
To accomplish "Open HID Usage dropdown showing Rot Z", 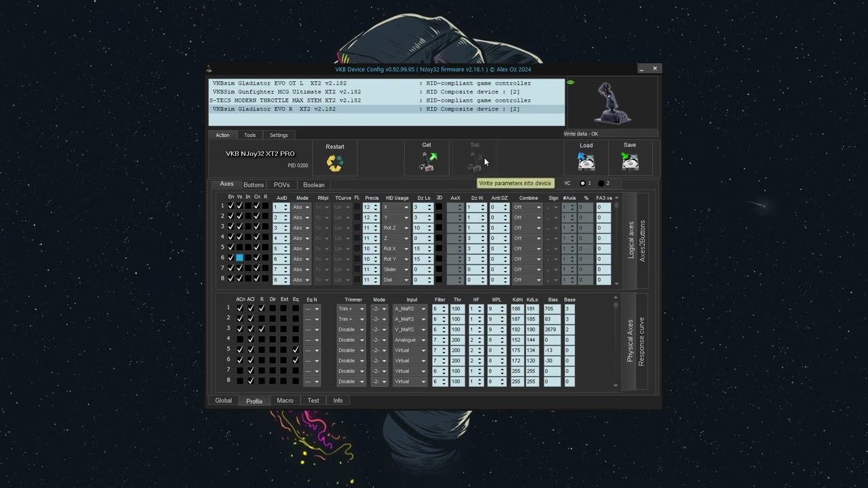I will tap(396, 228).
